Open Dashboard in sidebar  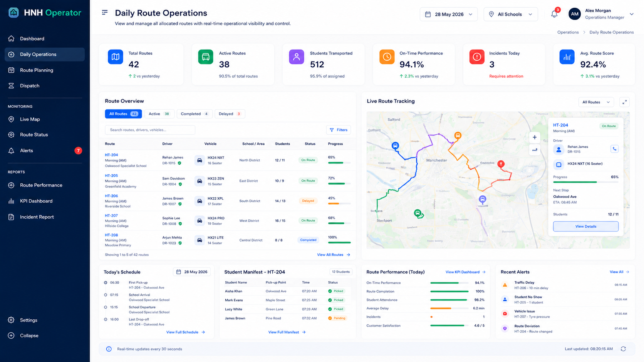[x=32, y=38]
